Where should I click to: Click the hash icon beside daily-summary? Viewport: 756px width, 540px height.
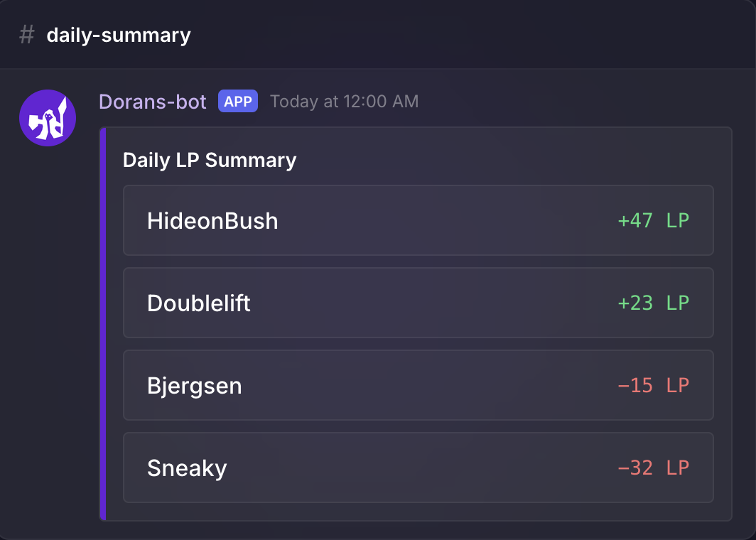tap(27, 35)
